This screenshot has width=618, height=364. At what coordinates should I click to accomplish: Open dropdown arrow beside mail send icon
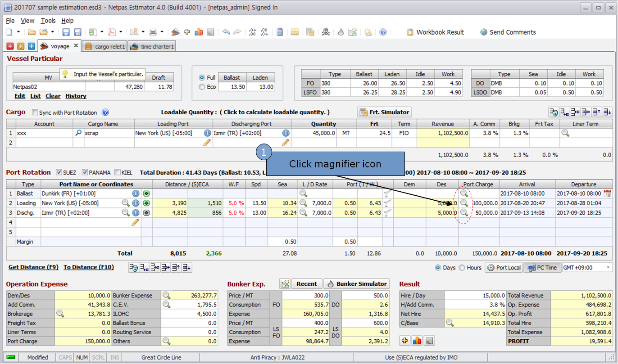(x=143, y=32)
